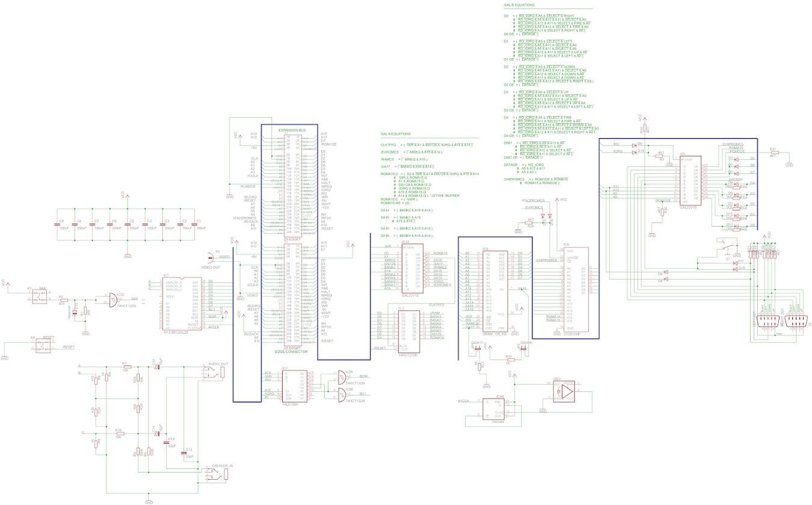Select resistor R31 4K7
The image size is (812, 505).
point(774,152)
